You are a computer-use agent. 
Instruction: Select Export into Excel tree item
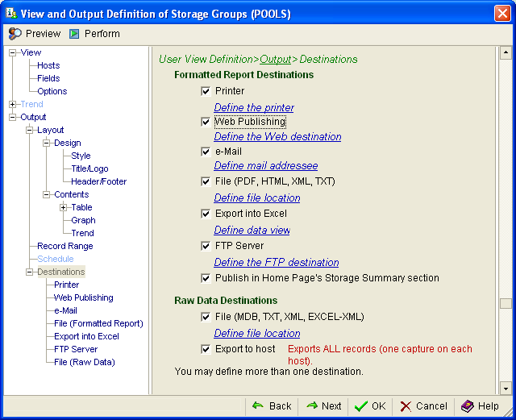click(86, 336)
